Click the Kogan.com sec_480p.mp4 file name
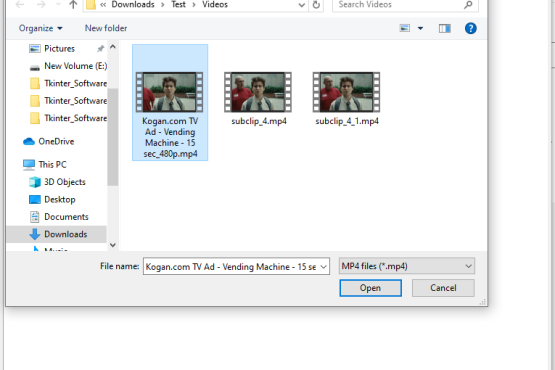555x370 pixels. click(170, 137)
